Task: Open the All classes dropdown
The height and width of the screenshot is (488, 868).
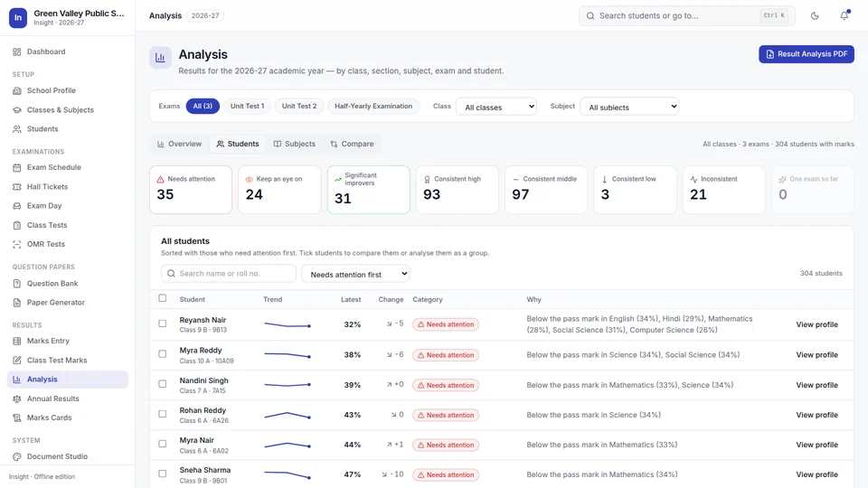Action: click(x=496, y=107)
